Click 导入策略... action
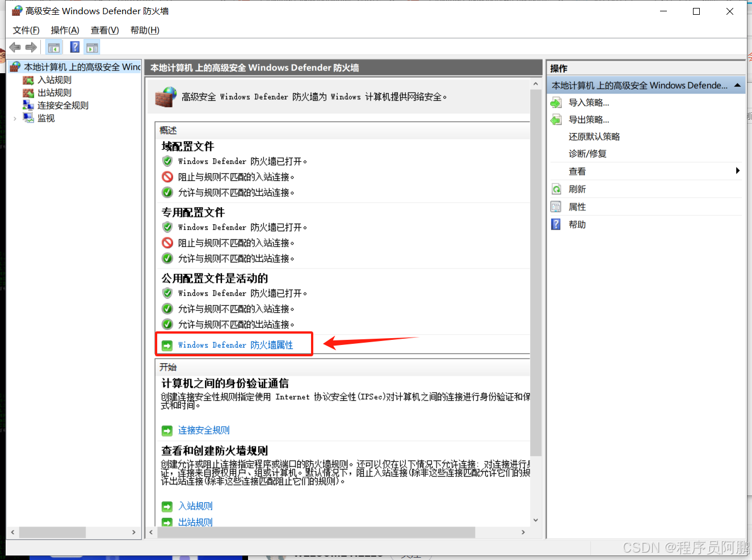This screenshot has width=752, height=560. [x=589, y=103]
